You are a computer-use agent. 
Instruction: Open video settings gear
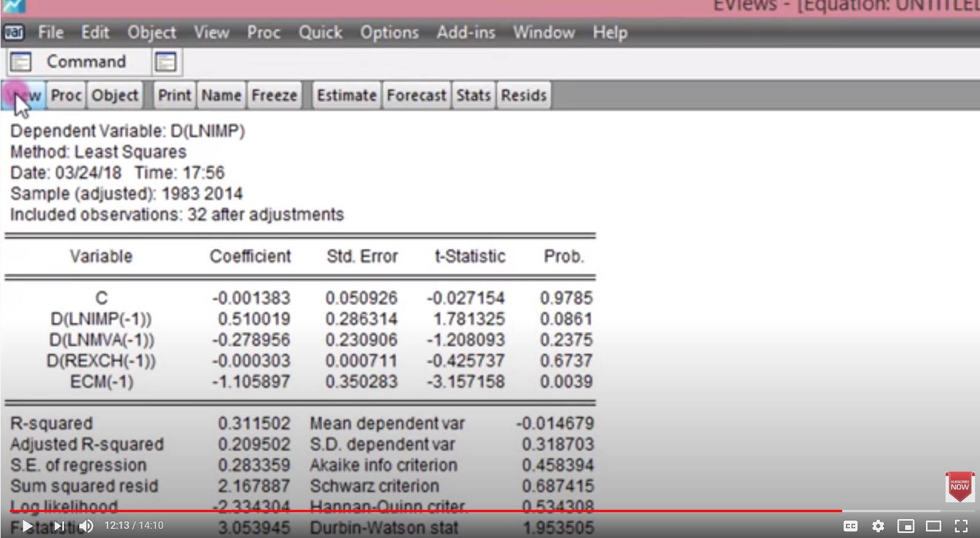point(878,526)
